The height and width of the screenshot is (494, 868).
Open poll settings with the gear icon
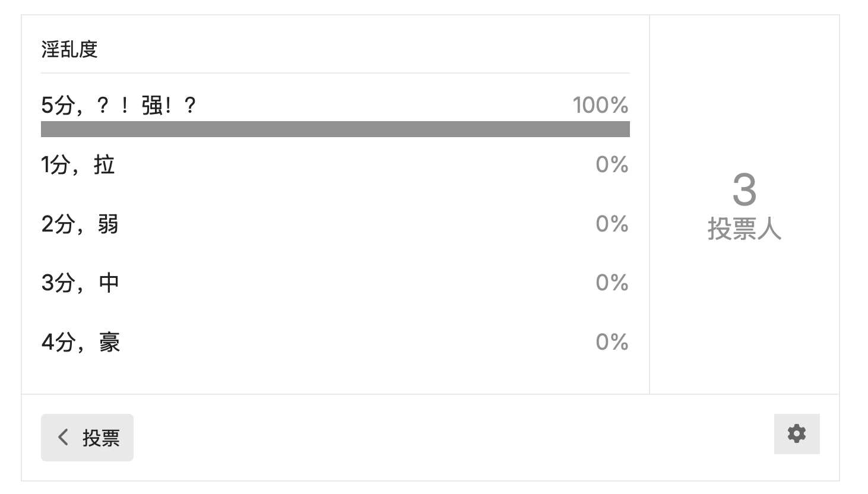(x=796, y=434)
